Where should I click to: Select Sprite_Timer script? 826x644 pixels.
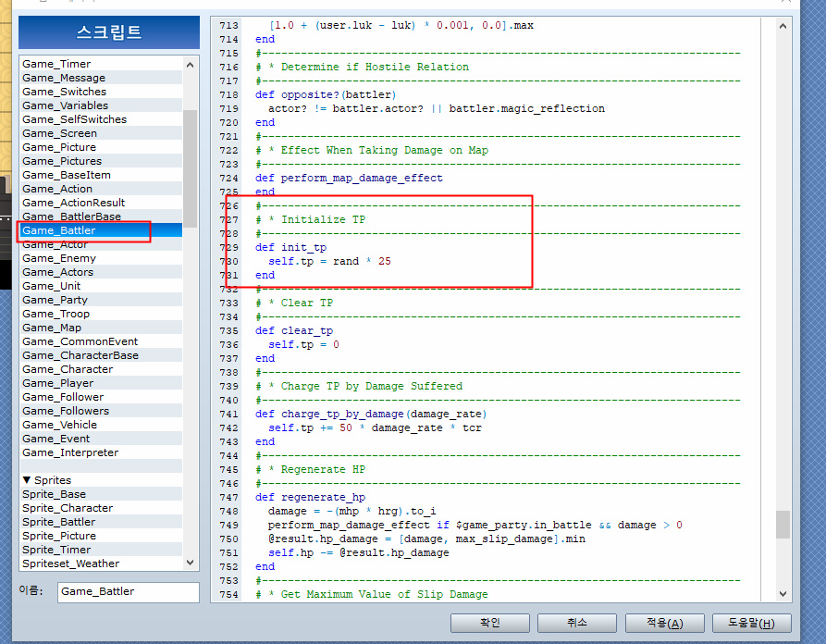point(101,550)
